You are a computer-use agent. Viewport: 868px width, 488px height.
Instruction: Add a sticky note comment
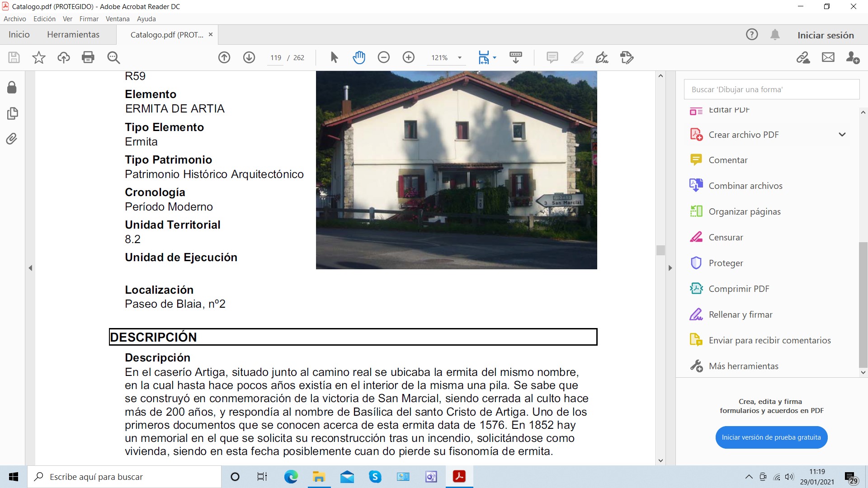click(552, 57)
